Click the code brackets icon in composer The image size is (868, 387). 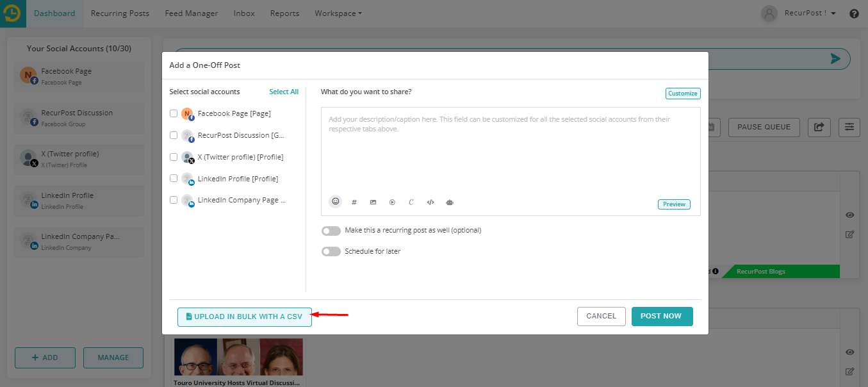point(430,202)
